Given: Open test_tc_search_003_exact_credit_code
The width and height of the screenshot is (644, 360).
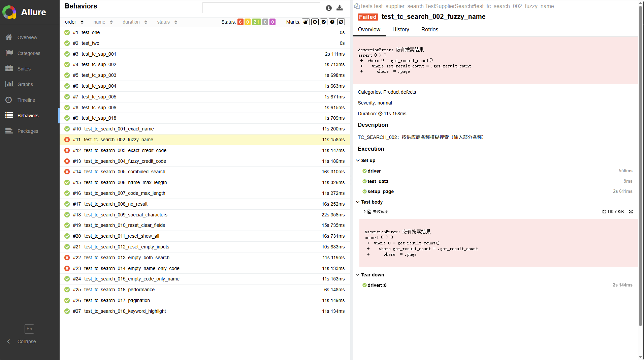Looking at the screenshot, I should click(205, 150).
